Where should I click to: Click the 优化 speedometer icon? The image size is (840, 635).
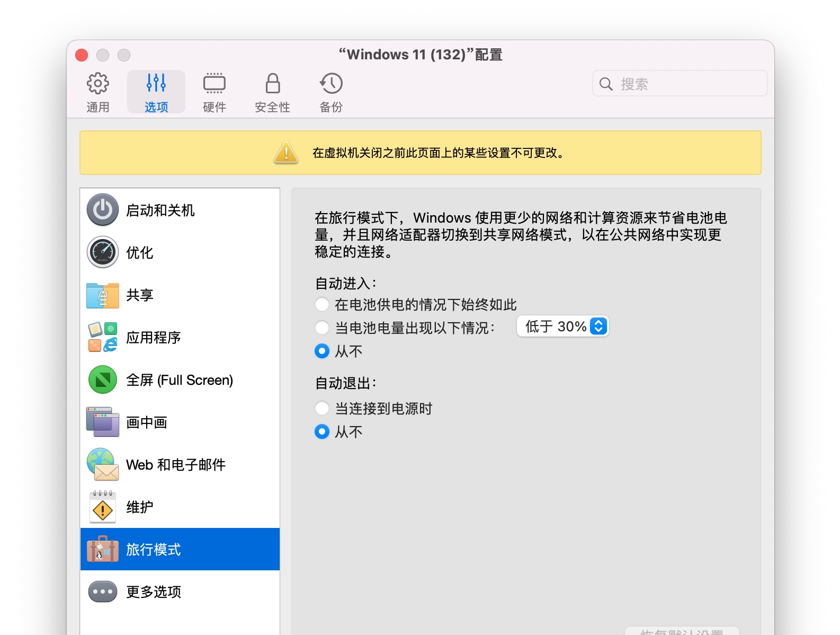(x=103, y=252)
